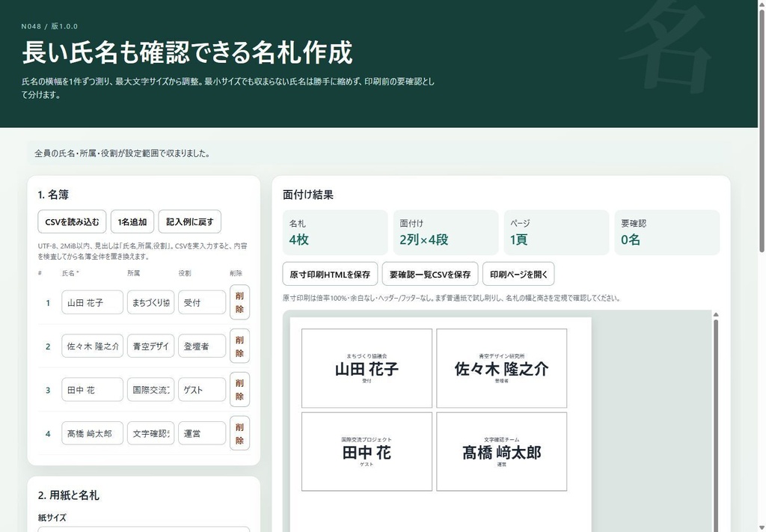Edit name field 山田 花子
This screenshot has height=532, width=766.
pos(92,302)
